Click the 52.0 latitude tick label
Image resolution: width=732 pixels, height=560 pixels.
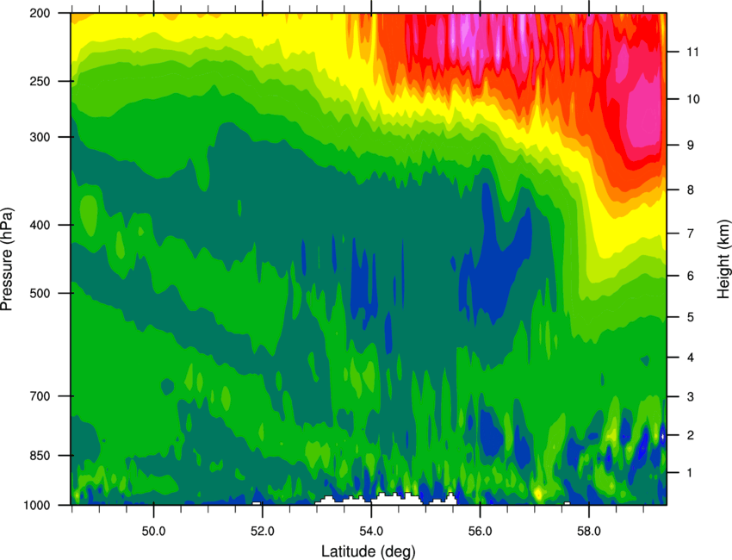point(263,531)
